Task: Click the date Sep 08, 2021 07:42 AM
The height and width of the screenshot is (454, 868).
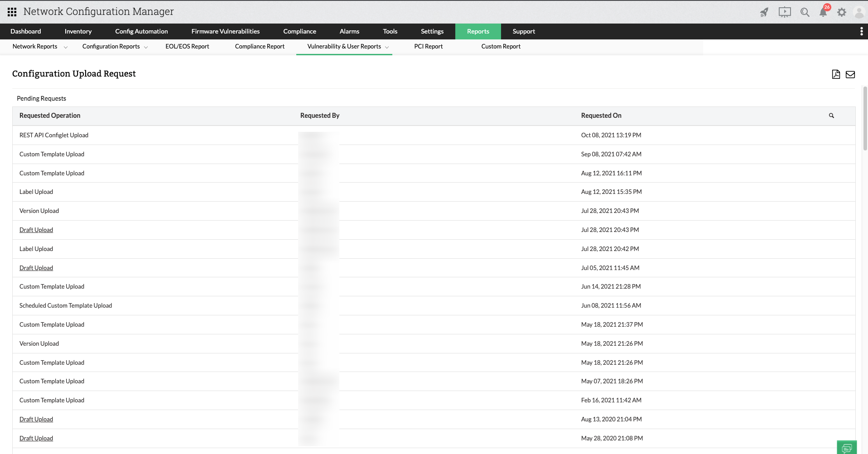Action: [x=611, y=154]
